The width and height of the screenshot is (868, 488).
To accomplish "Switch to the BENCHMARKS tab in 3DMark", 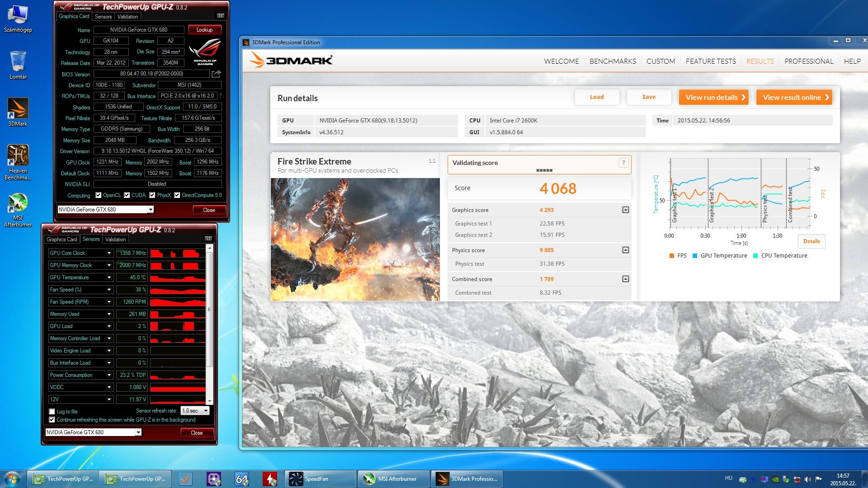I will click(612, 61).
